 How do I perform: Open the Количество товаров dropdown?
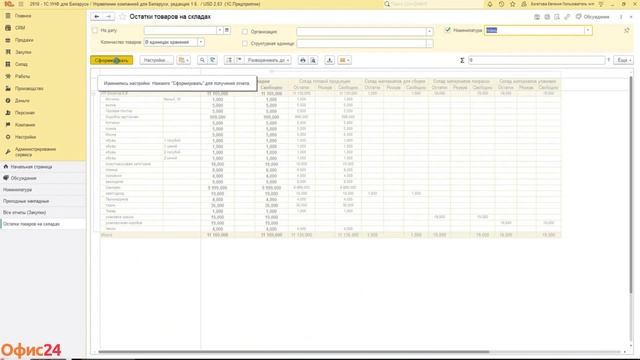201,42
